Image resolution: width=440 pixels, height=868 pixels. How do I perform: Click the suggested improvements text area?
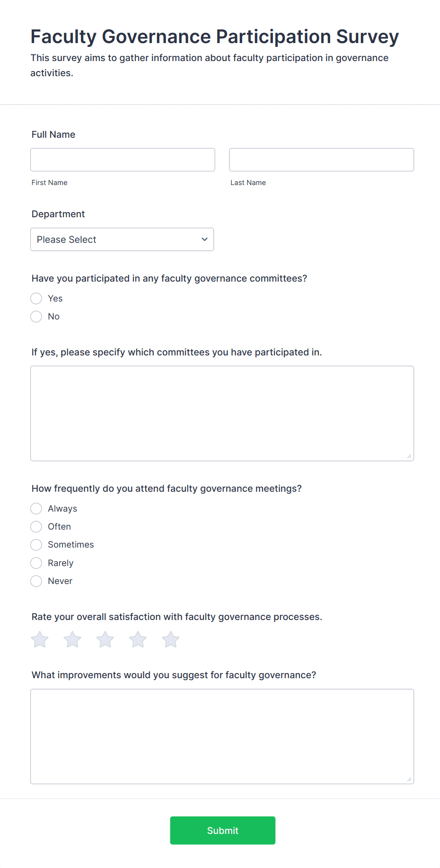coord(222,736)
